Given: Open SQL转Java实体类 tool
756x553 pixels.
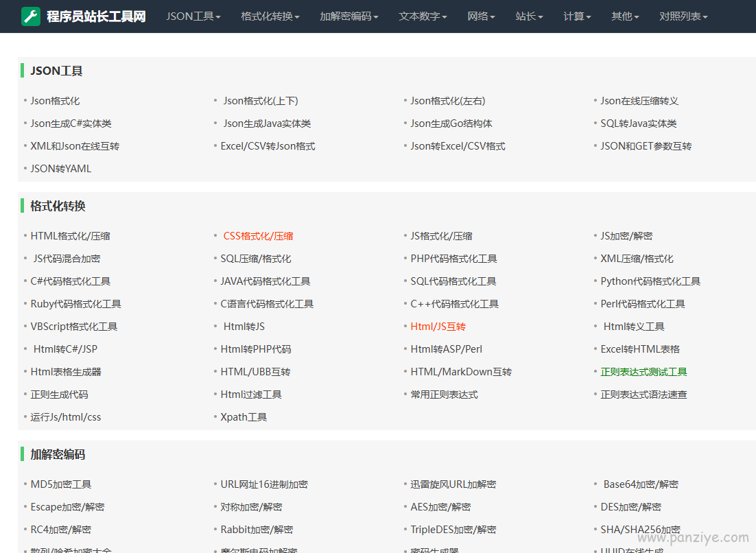Looking at the screenshot, I should [x=639, y=123].
